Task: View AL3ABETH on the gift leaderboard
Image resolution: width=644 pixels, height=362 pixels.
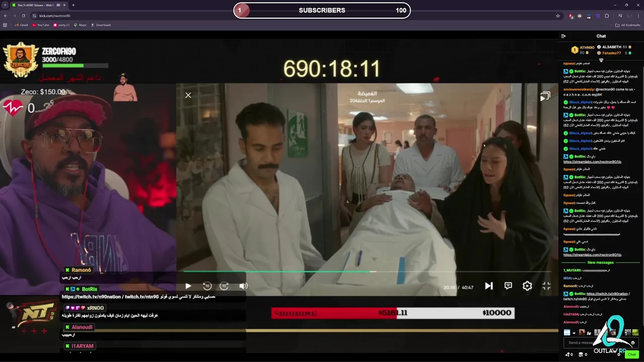Action: (614, 47)
